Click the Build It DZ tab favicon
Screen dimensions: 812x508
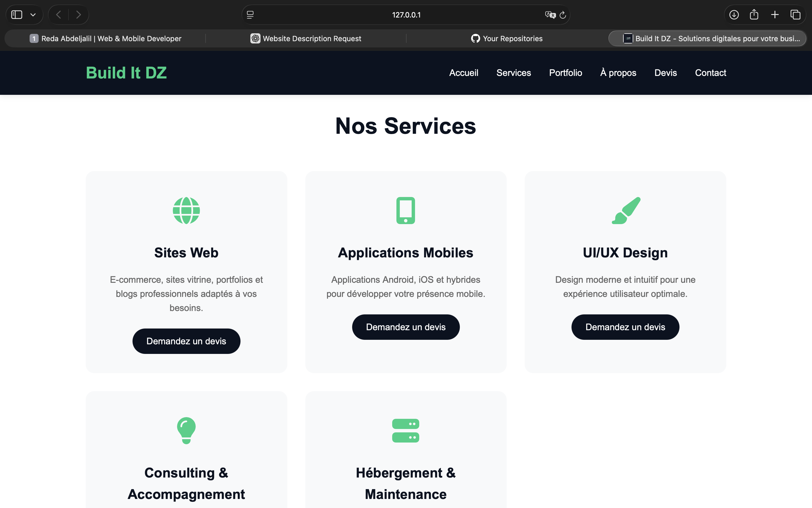628,39
